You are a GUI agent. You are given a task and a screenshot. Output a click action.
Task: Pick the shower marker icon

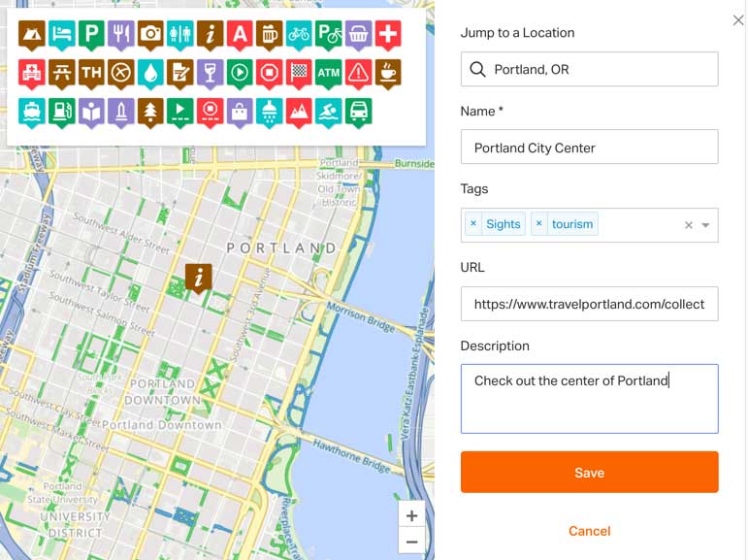pos(269,113)
